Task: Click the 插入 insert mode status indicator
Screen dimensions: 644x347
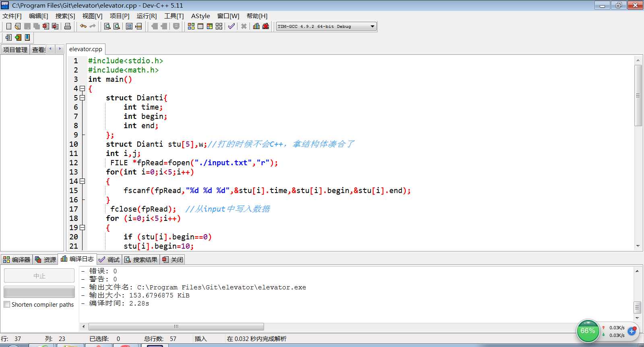Action: pyautogui.click(x=200, y=339)
